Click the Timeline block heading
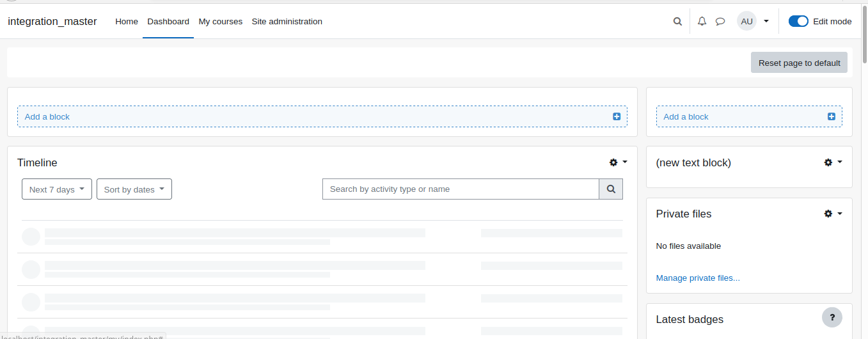868x339 pixels. [x=37, y=162]
